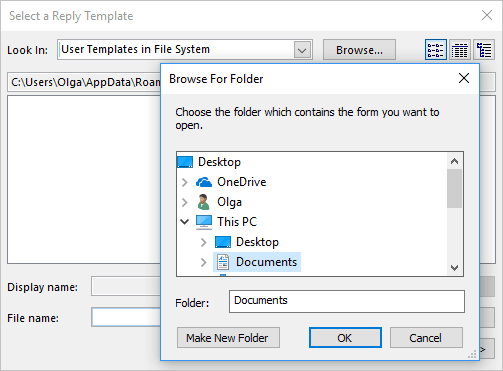Select Olga in folder tree
Viewport: 503px width, 371px height.
(x=229, y=202)
